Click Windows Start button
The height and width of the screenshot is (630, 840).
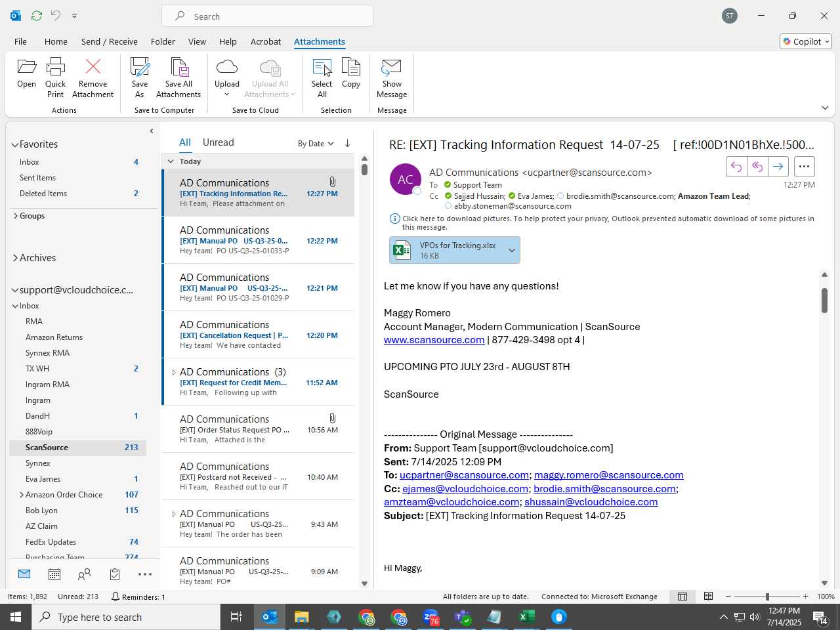click(x=16, y=617)
